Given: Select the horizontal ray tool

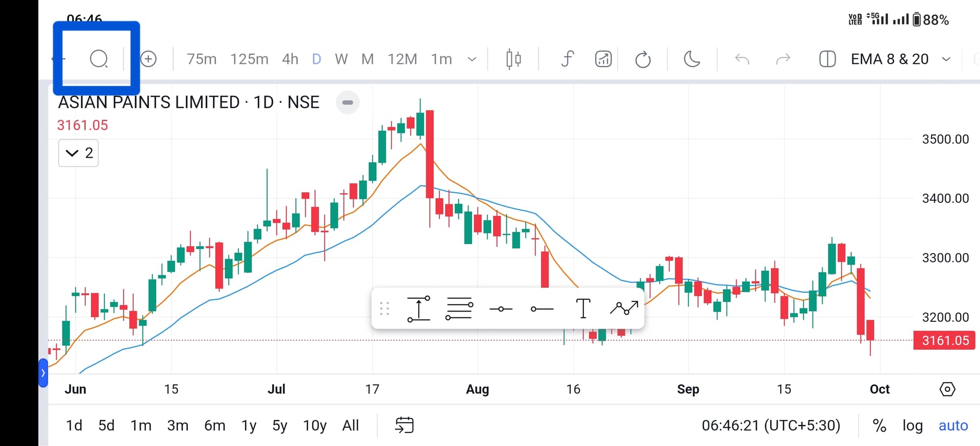Looking at the screenshot, I should (x=542, y=309).
